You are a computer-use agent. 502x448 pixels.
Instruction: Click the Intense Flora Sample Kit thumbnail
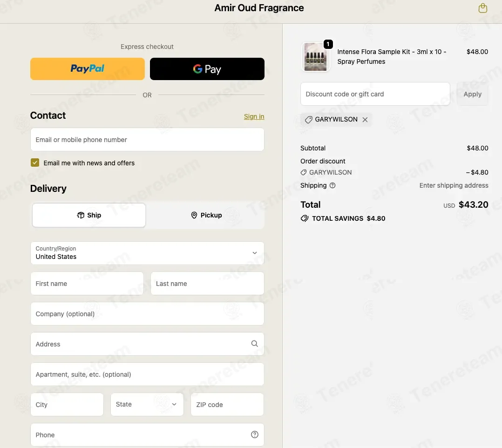pyautogui.click(x=315, y=57)
